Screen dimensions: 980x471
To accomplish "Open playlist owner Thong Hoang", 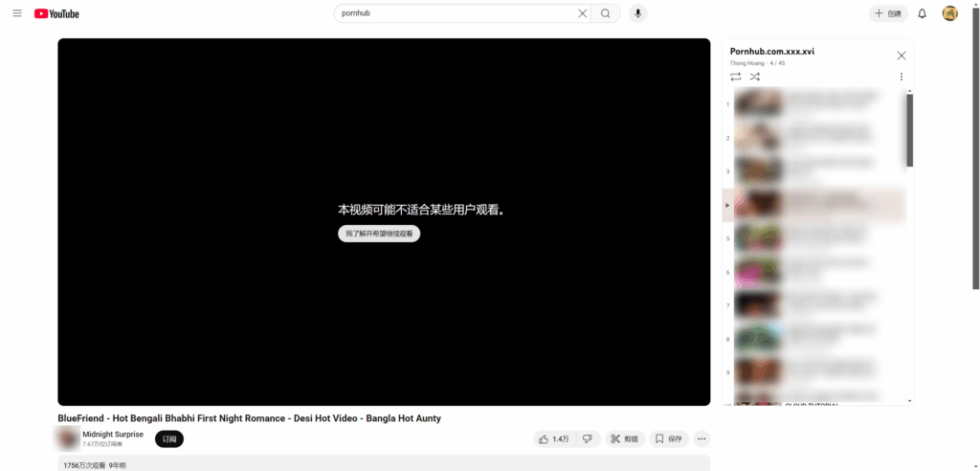I will click(x=747, y=63).
